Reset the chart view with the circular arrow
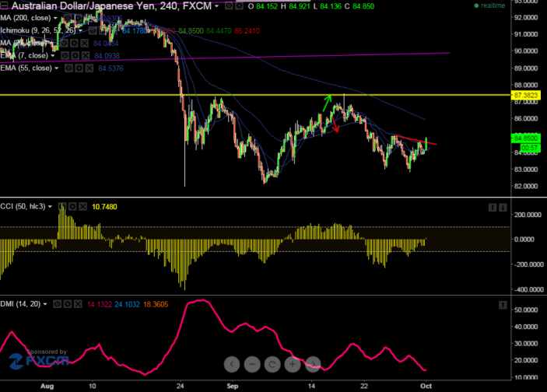 tap(272, 365)
